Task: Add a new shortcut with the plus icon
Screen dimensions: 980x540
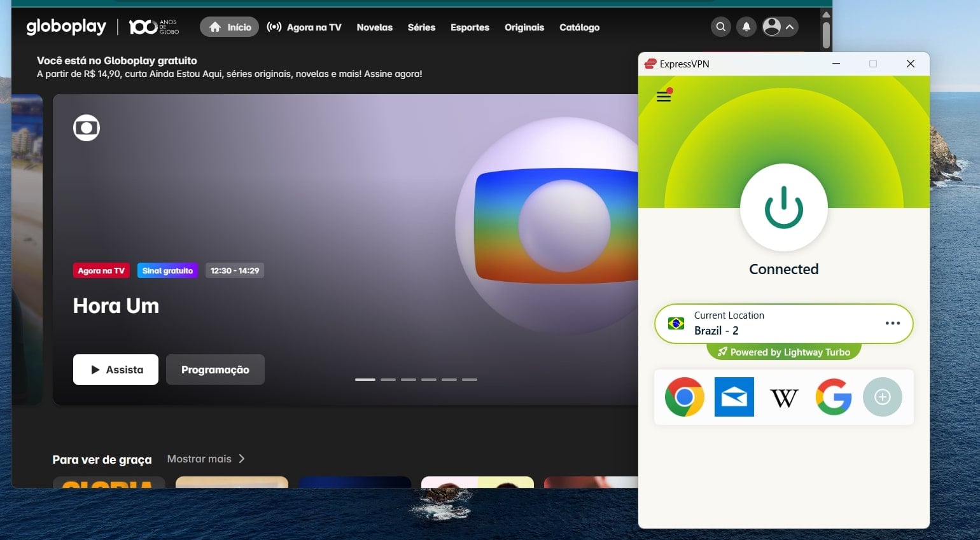Action: point(883,397)
